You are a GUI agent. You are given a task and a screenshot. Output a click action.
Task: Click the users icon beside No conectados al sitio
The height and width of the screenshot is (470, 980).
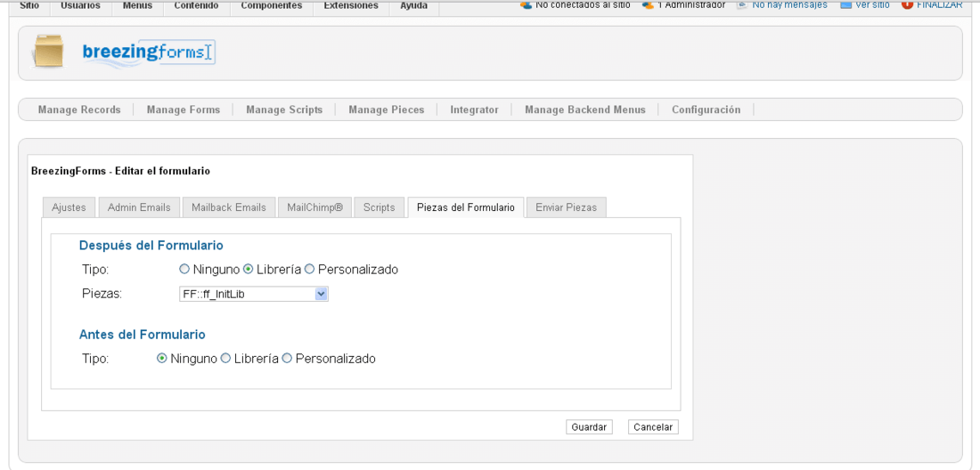click(526, 4)
